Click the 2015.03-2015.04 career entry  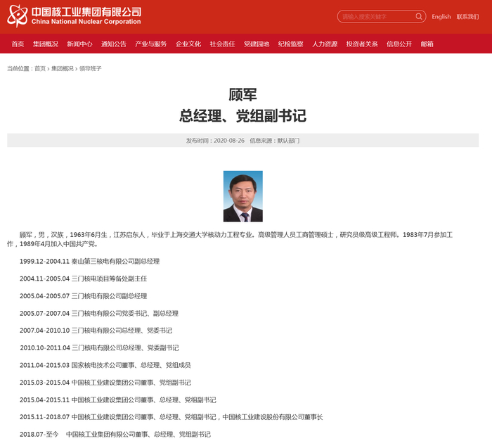tap(105, 383)
